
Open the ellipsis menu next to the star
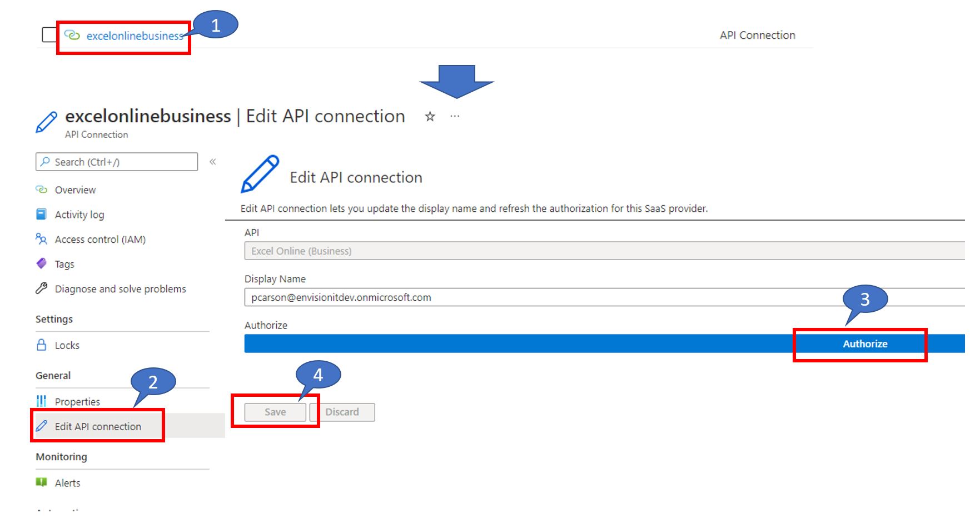pyautogui.click(x=455, y=116)
